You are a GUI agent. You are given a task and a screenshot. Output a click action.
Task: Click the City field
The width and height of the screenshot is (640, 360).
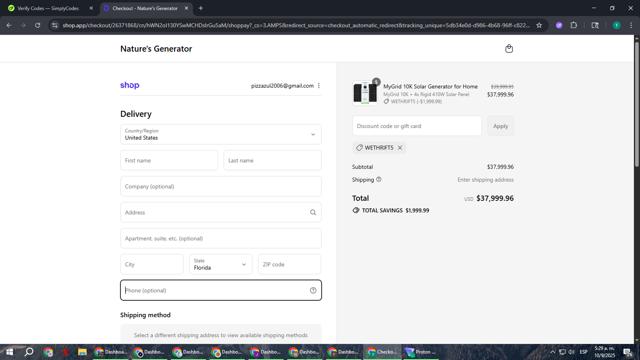[152, 264]
